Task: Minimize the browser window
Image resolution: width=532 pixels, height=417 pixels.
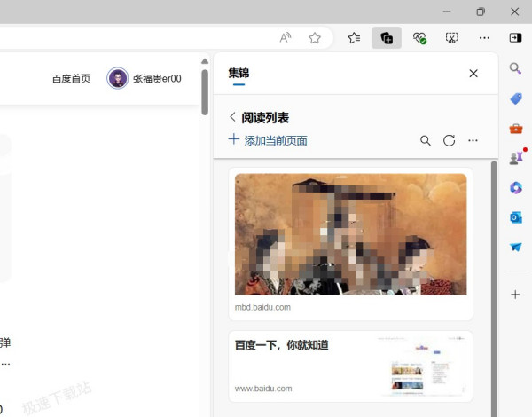Action: [447, 12]
